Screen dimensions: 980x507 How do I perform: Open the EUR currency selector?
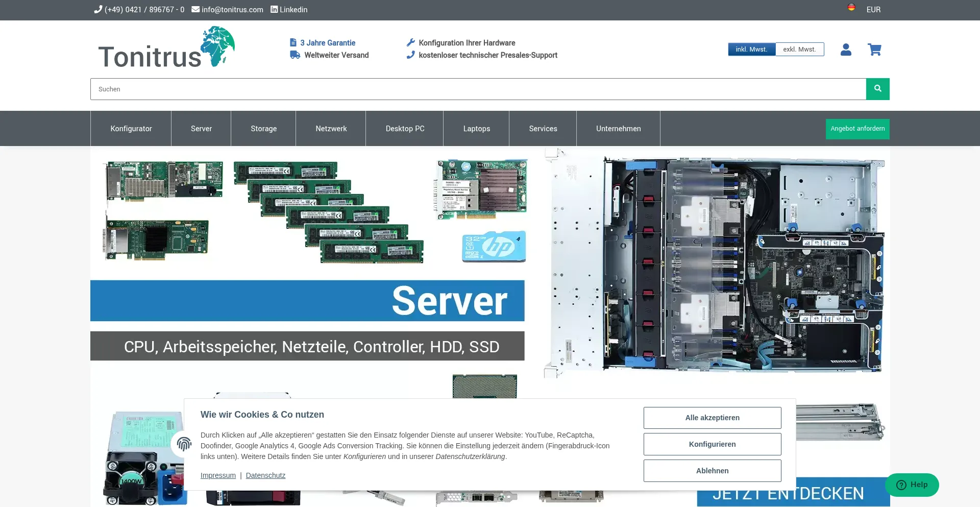(x=873, y=10)
